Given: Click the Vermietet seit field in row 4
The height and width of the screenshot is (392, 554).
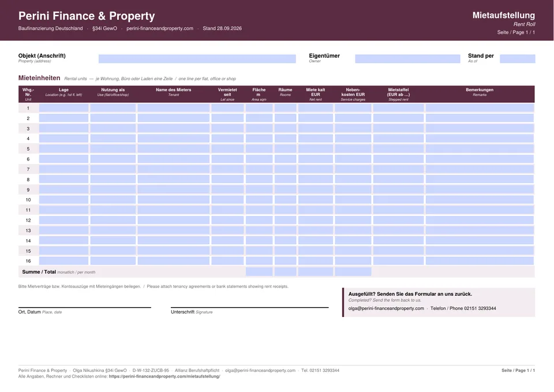Looking at the screenshot, I should [227, 139].
